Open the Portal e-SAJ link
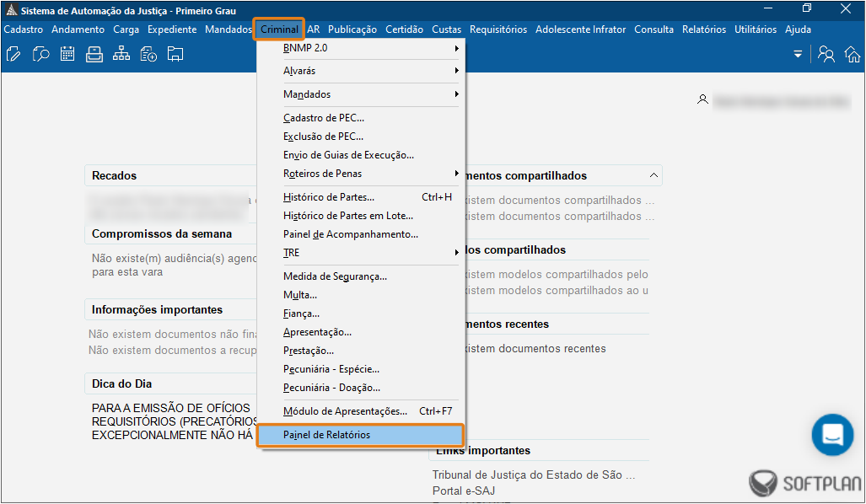This screenshot has width=866, height=504. tap(464, 491)
